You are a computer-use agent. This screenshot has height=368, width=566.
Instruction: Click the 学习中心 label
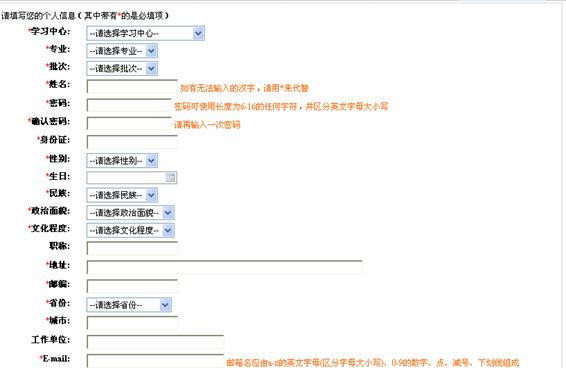pos(49,31)
